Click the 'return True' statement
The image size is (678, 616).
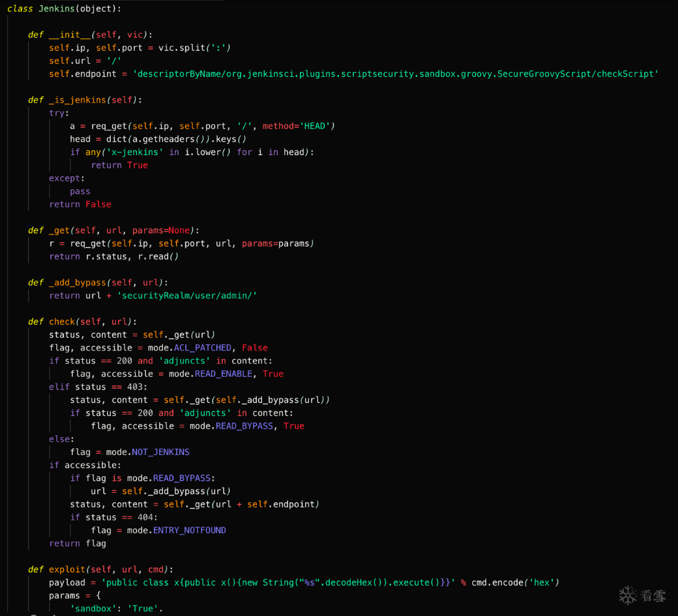119,165
